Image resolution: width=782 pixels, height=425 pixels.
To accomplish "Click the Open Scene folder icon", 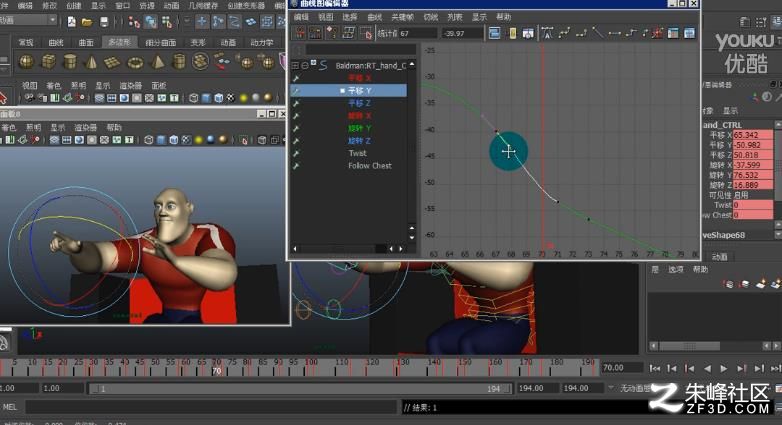I will 87,21.
